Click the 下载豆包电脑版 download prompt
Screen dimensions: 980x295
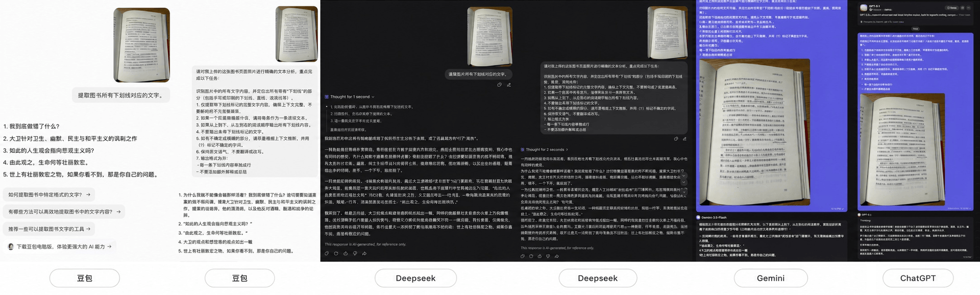tap(60, 247)
